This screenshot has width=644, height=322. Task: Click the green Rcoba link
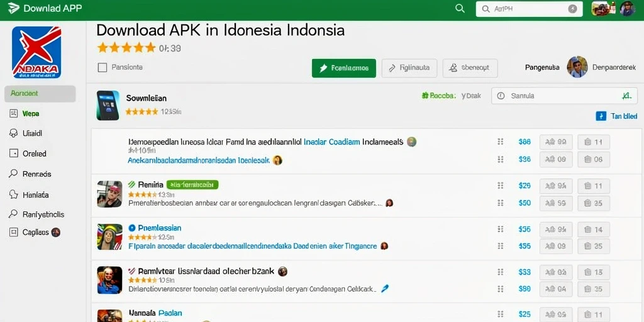pos(438,96)
